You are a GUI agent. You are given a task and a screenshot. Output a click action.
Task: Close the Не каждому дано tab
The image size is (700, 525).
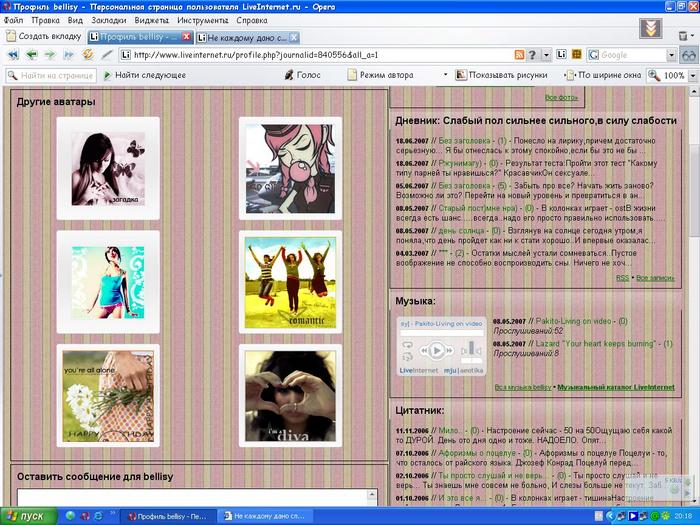[x=294, y=38]
